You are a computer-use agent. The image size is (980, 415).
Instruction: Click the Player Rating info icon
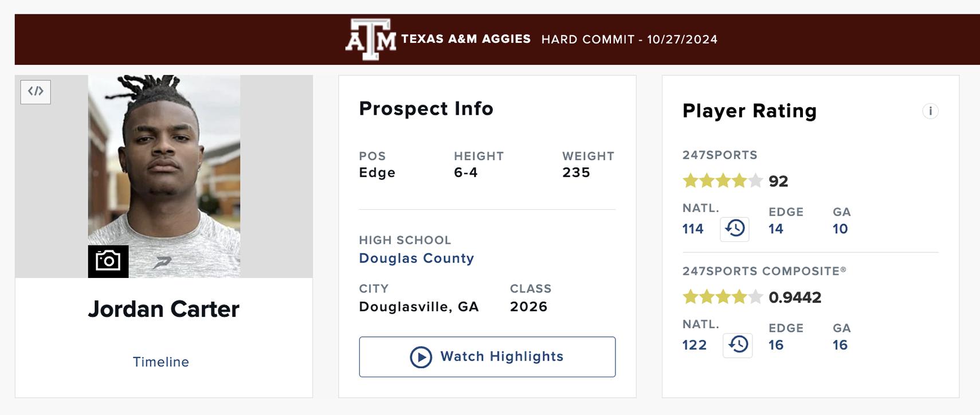930,111
